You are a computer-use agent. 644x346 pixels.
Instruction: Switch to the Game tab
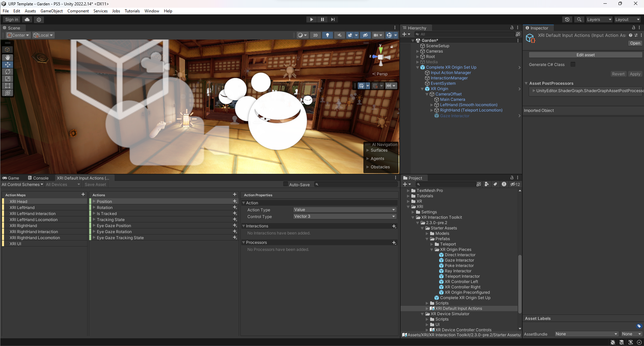pos(11,178)
